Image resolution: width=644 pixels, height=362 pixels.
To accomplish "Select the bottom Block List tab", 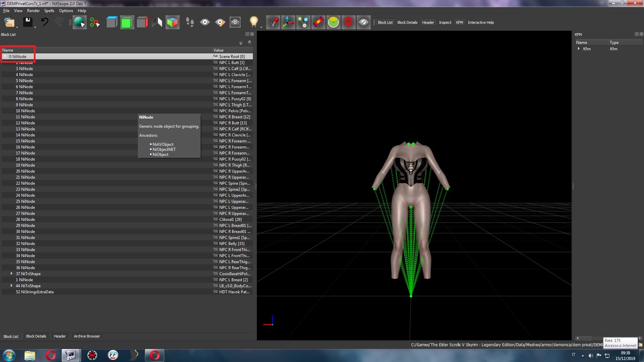I will [x=11, y=336].
